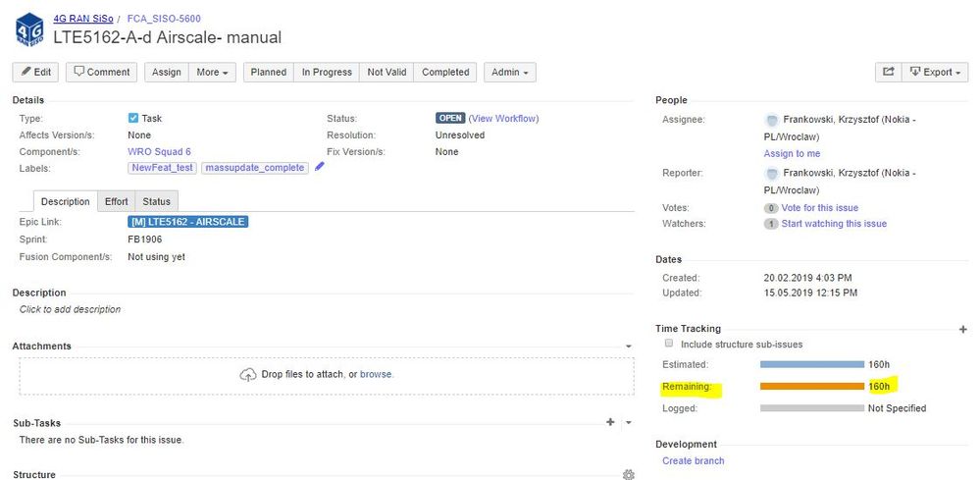Viewport: 980px width, 480px height.
Task: Switch to the Effort tab
Action: click(x=117, y=201)
